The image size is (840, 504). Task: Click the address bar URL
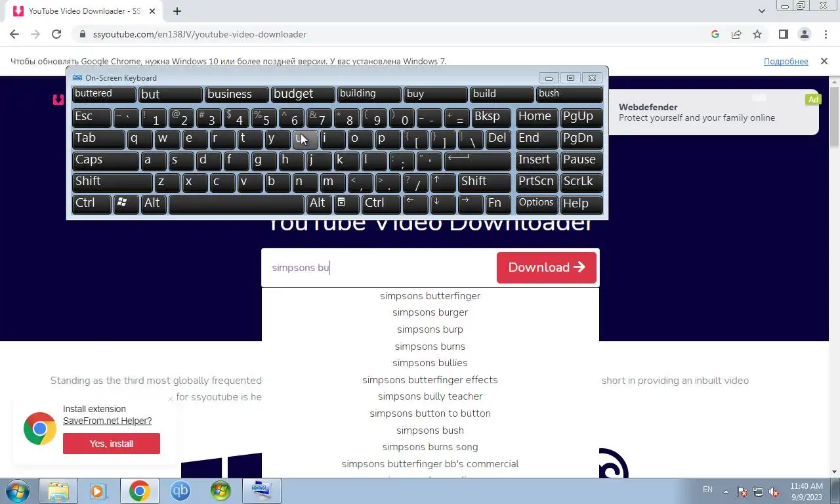click(199, 34)
